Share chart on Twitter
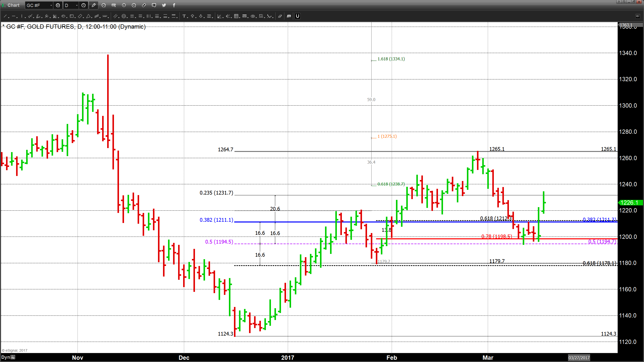The image size is (644, 362). [164, 5]
